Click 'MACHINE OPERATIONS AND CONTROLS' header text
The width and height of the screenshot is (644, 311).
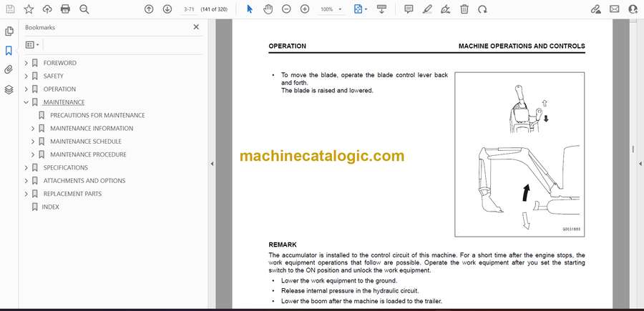[x=522, y=46]
